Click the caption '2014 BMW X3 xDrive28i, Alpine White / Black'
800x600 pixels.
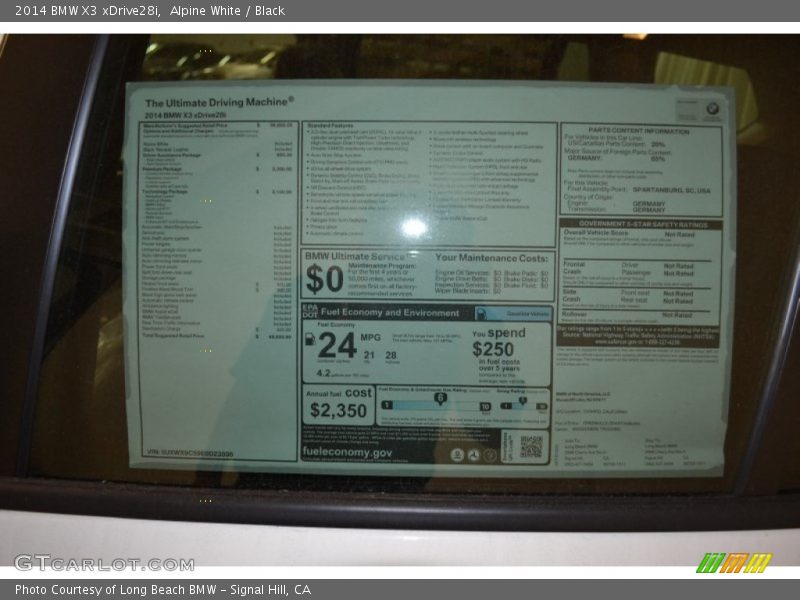point(150,10)
